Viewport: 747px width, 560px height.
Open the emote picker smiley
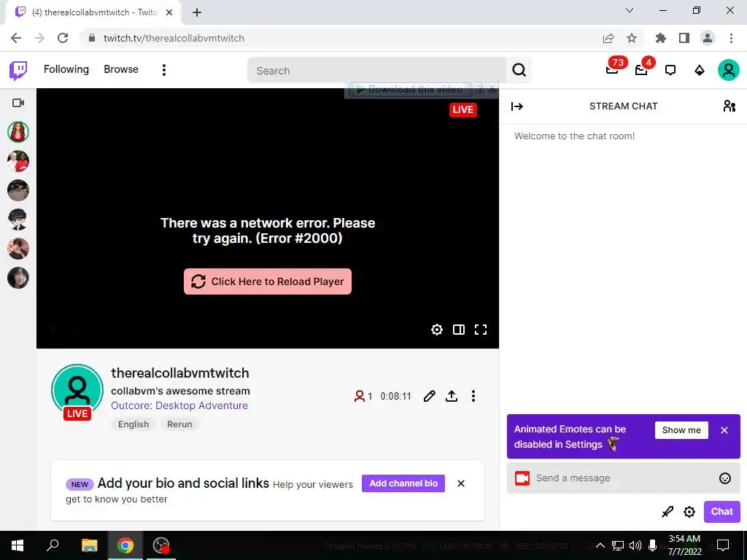[724, 478]
